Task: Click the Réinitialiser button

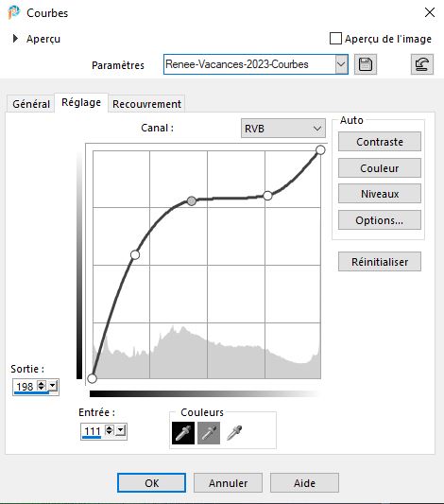Action: [x=380, y=262]
